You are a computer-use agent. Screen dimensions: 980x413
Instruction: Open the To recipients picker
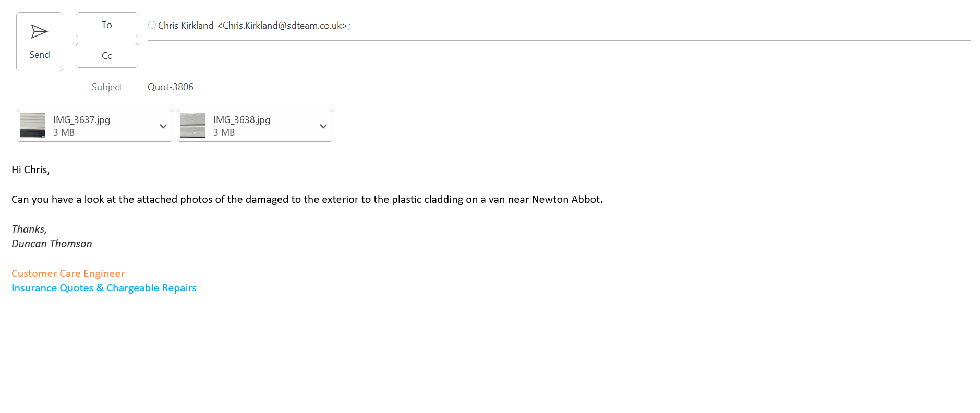[x=106, y=25]
